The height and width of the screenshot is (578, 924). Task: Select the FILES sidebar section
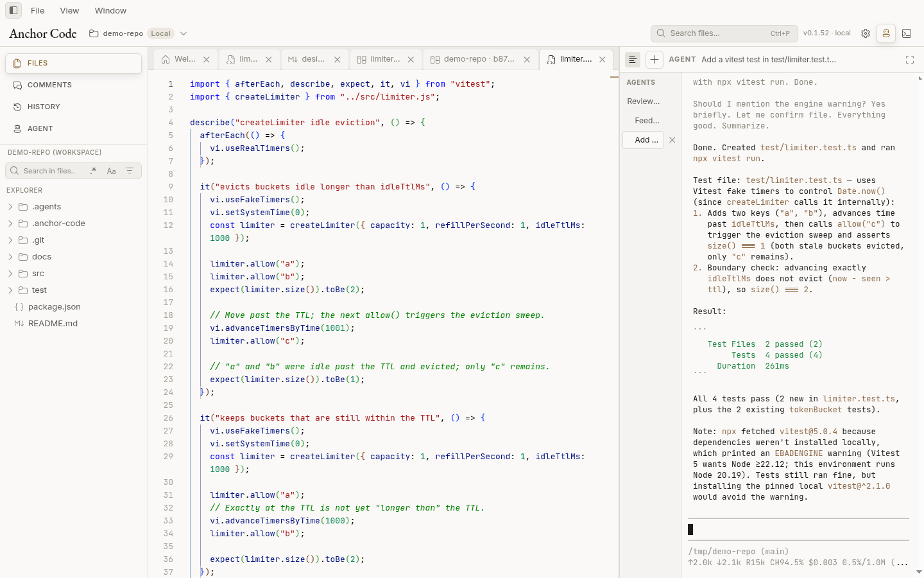(74, 63)
